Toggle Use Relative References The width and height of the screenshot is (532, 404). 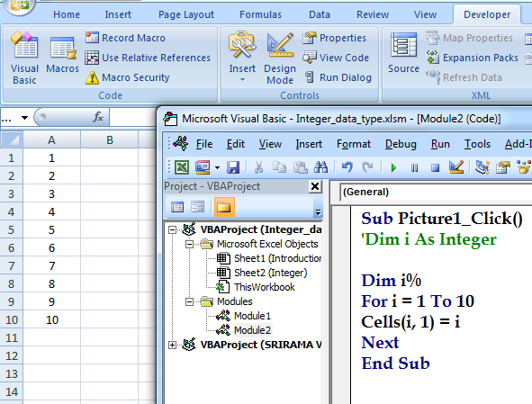(148, 58)
